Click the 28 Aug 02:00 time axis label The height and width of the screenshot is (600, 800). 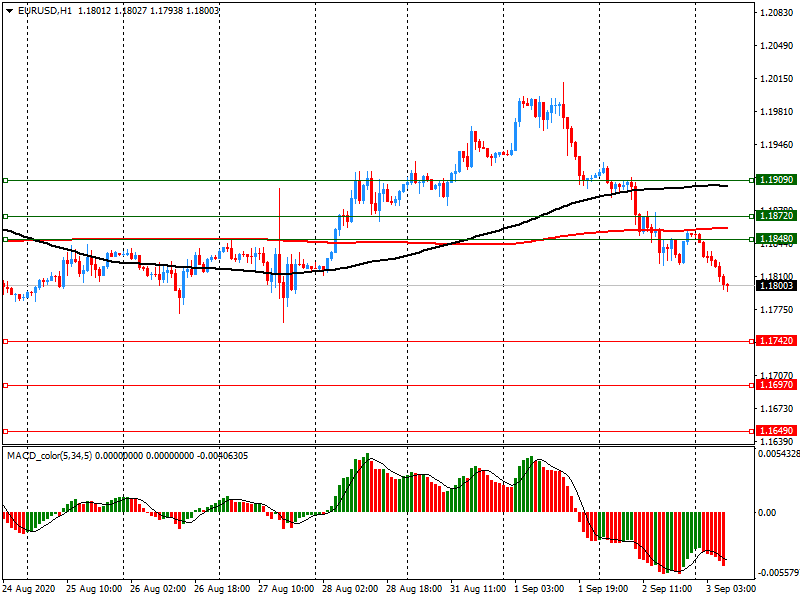(350, 589)
